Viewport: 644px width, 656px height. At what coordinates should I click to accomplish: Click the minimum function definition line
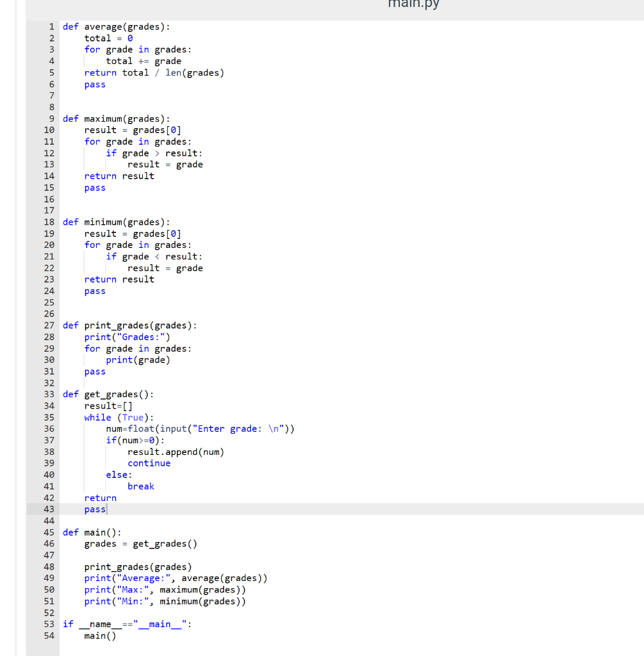[119, 222]
